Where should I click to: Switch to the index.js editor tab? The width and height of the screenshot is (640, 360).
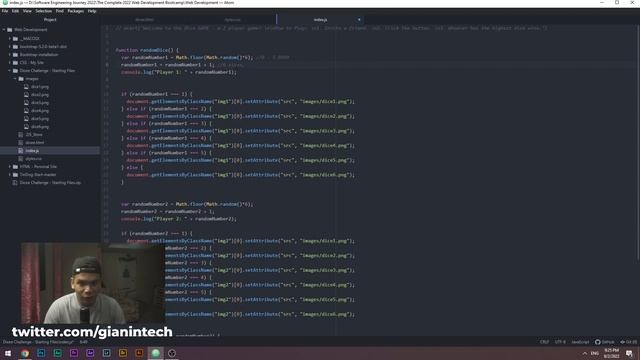(320, 20)
